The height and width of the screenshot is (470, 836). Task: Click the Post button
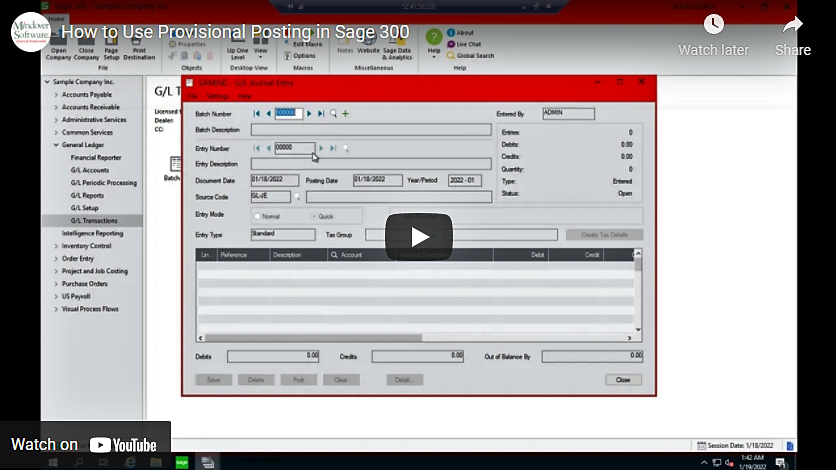coord(299,380)
